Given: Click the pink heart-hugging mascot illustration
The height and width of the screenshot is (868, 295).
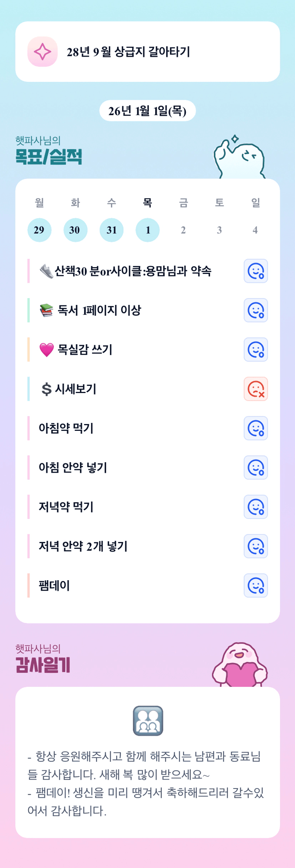Looking at the screenshot, I should click(x=240, y=665).
